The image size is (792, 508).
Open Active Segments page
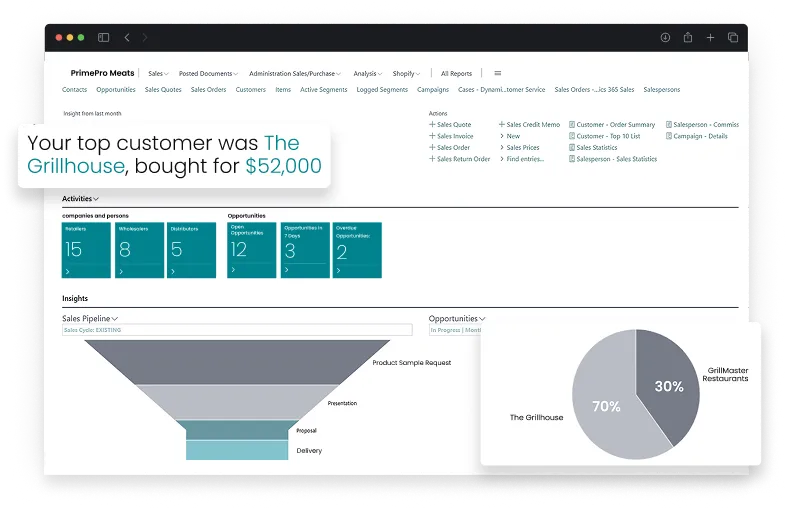pos(323,89)
